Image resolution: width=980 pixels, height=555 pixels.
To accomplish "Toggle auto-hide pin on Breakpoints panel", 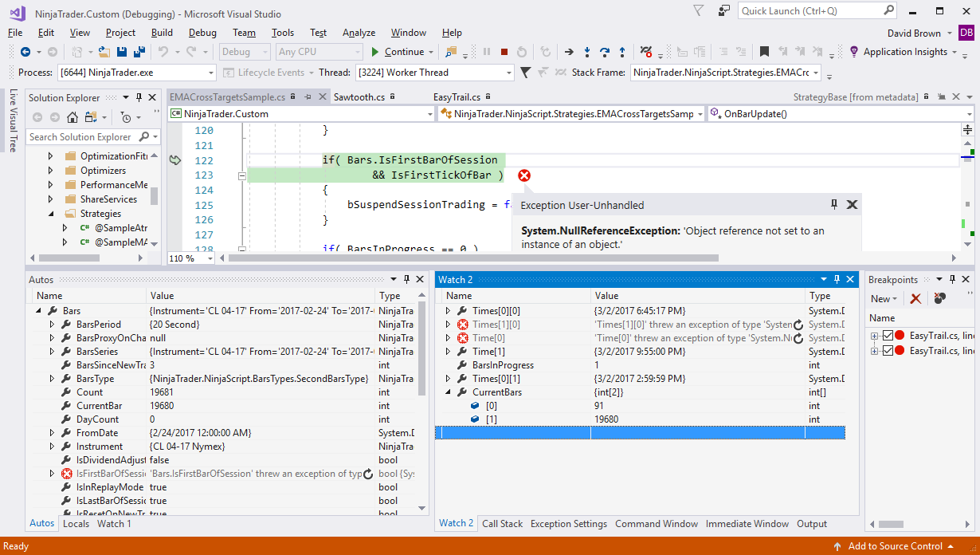I will click(x=951, y=279).
